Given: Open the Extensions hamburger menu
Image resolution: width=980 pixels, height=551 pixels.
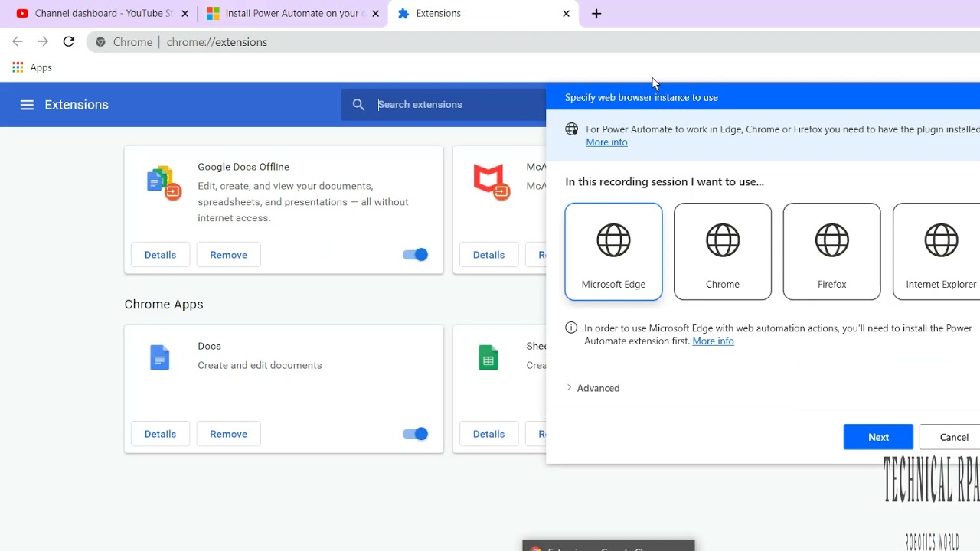Looking at the screenshot, I should coord(27,105).
